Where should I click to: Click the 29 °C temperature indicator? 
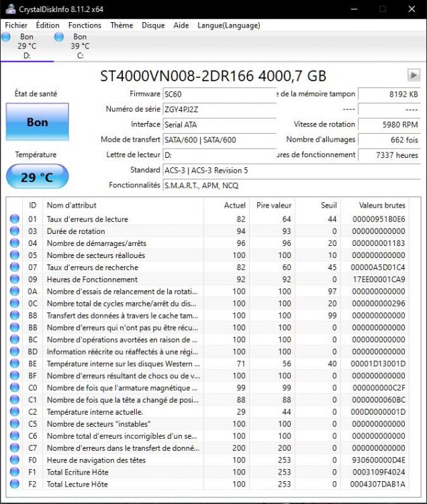[37, 177]
